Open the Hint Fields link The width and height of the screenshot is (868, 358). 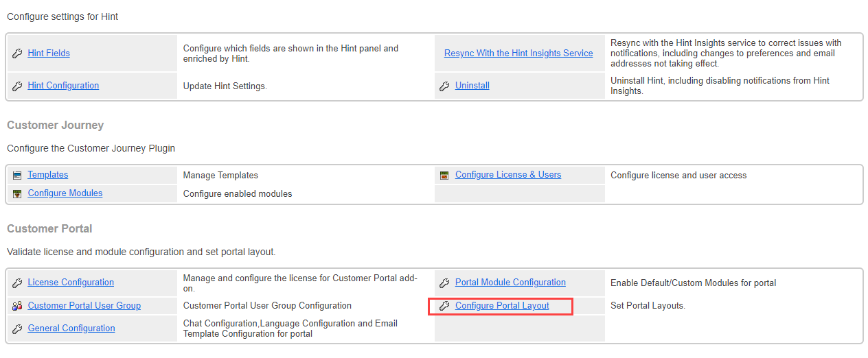coord(49,53)
